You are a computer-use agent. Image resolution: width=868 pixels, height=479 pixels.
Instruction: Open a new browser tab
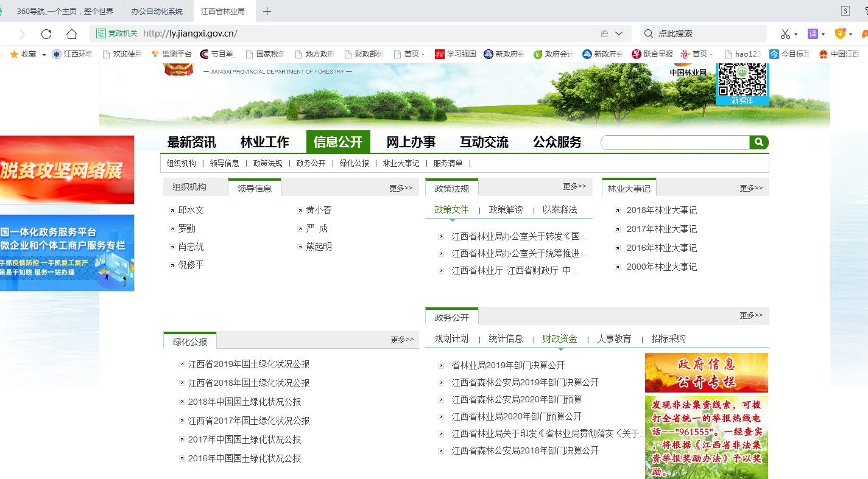click(x=267, y=11)
